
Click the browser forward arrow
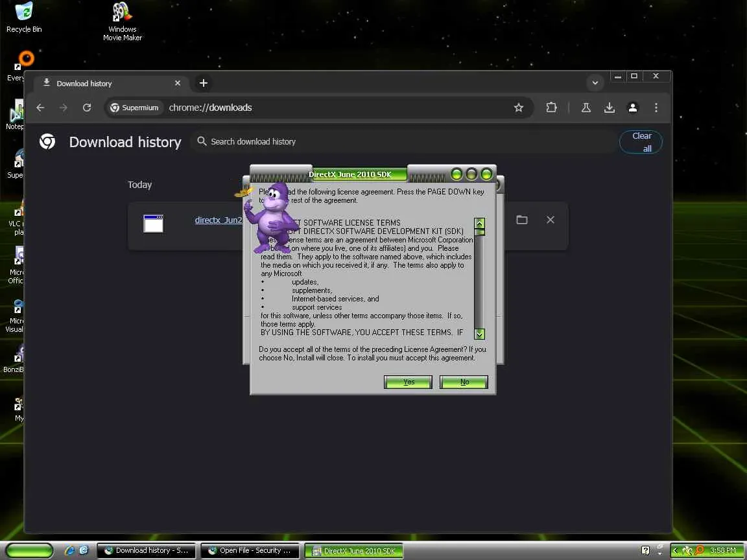[64, 108]
